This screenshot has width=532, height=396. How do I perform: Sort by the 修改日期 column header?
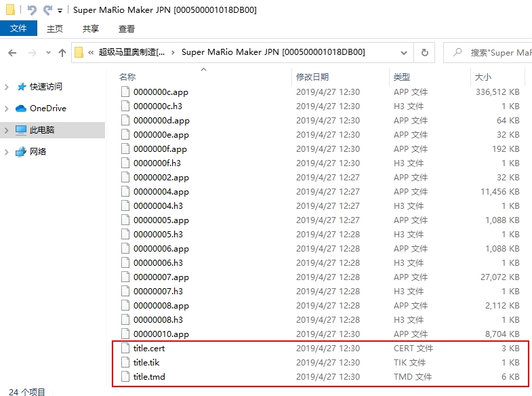(x=312, y=77)
